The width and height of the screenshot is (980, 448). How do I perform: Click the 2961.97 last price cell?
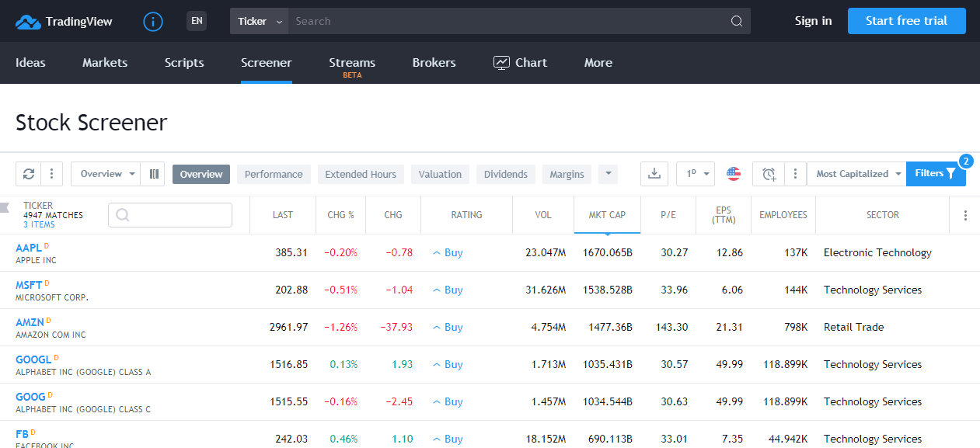(288, 327)
